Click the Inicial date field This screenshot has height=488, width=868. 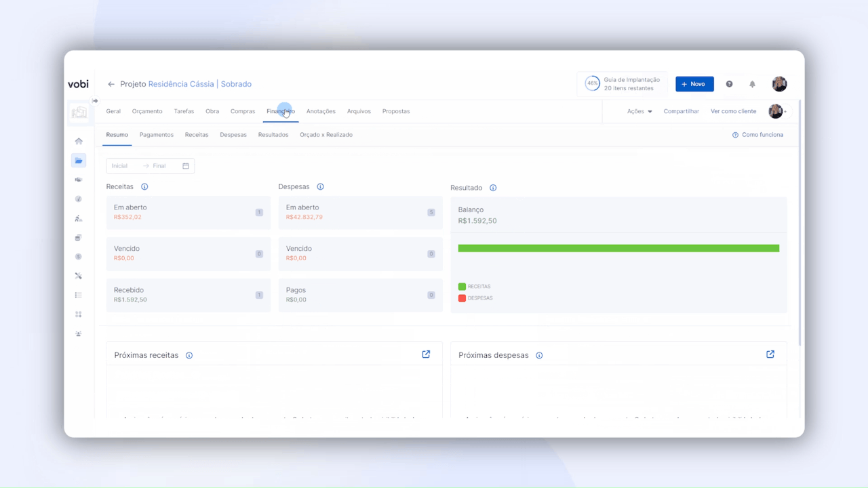(x=120, y=166)
